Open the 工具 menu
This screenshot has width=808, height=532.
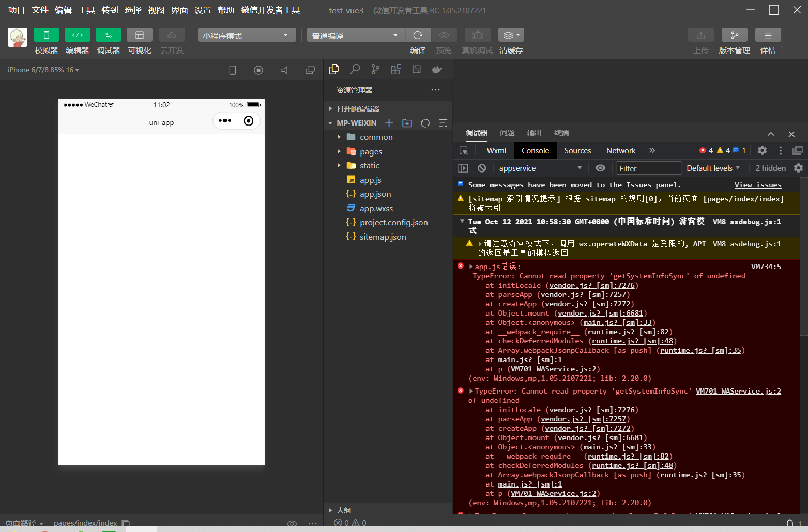pyautogui.click(x=86, y=10)
